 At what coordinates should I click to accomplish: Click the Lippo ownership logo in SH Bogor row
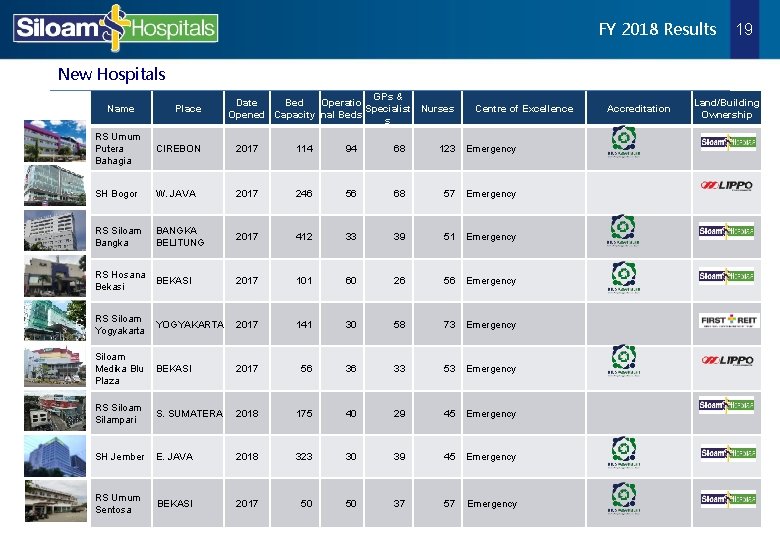click(727, 185)
